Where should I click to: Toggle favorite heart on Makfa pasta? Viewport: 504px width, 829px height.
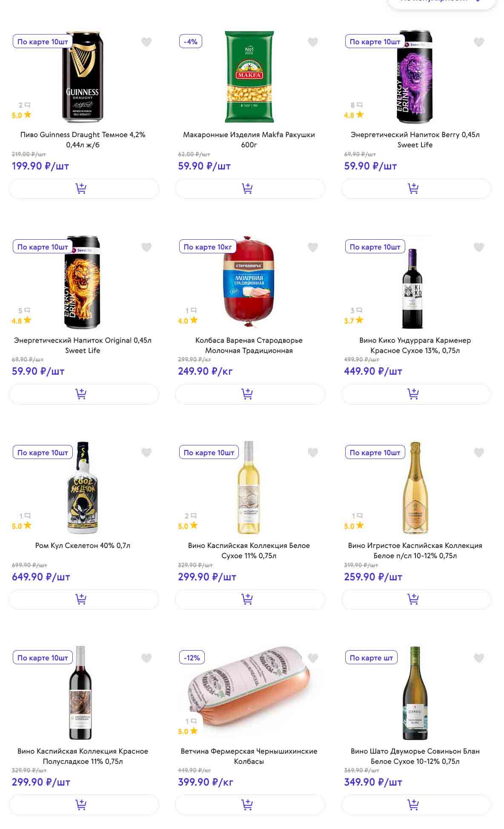point(313,42)
